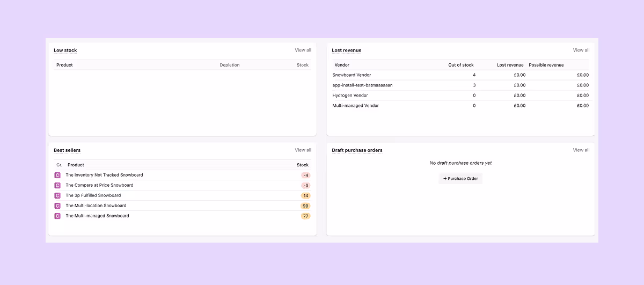Viewport: 644px width, 285px height.
Task: Click the Depletion column header in Low stock
Action: click(x=230, y=65)
